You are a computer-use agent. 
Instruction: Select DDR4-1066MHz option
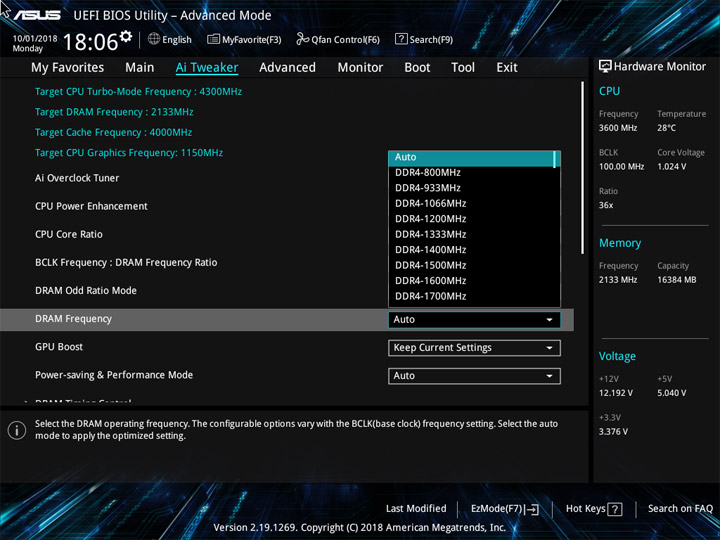471,203
